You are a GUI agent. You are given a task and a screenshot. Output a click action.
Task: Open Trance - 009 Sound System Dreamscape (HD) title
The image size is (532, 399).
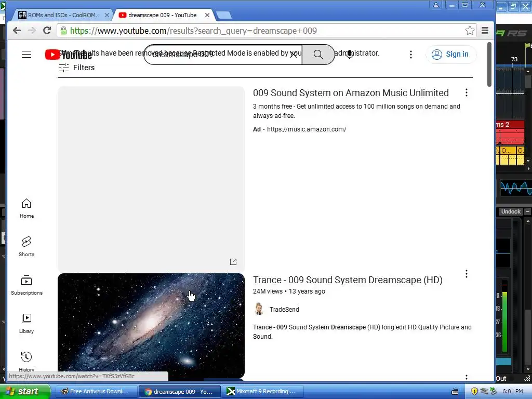[x=348, y=280]
